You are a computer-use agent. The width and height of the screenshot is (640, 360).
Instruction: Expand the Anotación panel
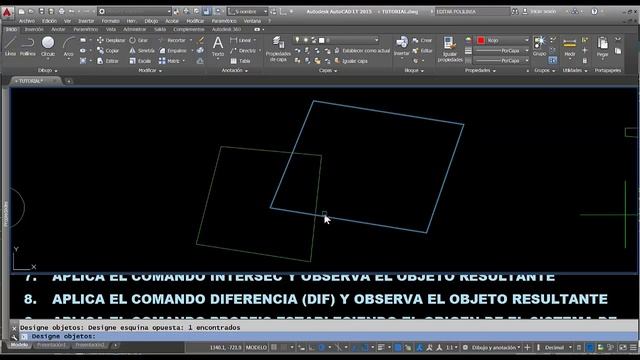(234, 71)
